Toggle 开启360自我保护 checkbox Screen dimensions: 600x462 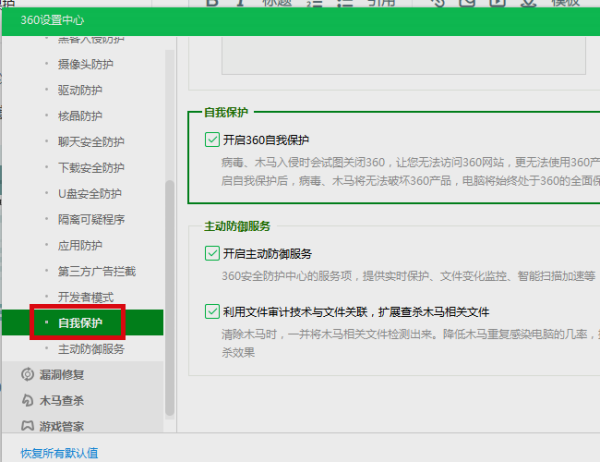(212, 140)
